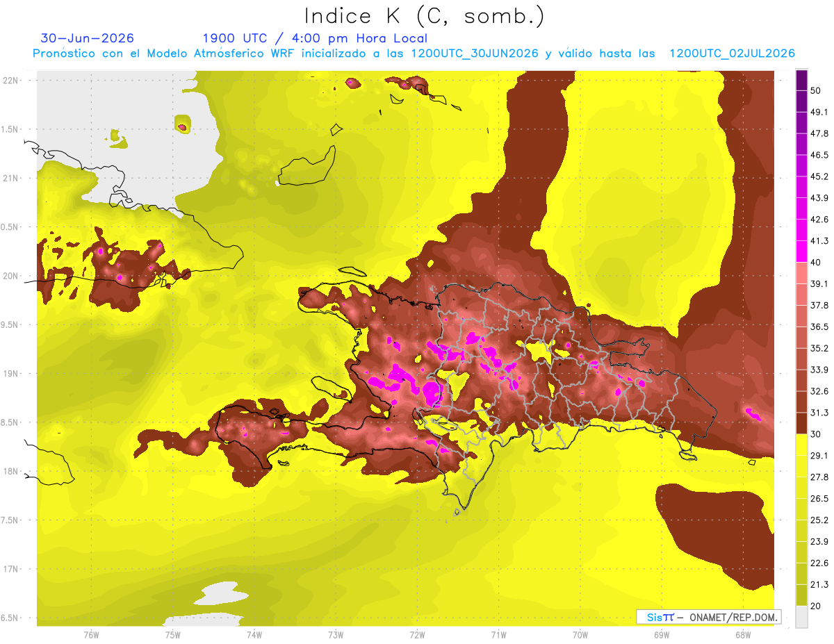The image size is (834, 644).
Task: Click the '32.6' legend value
Action: click(819, 391)
